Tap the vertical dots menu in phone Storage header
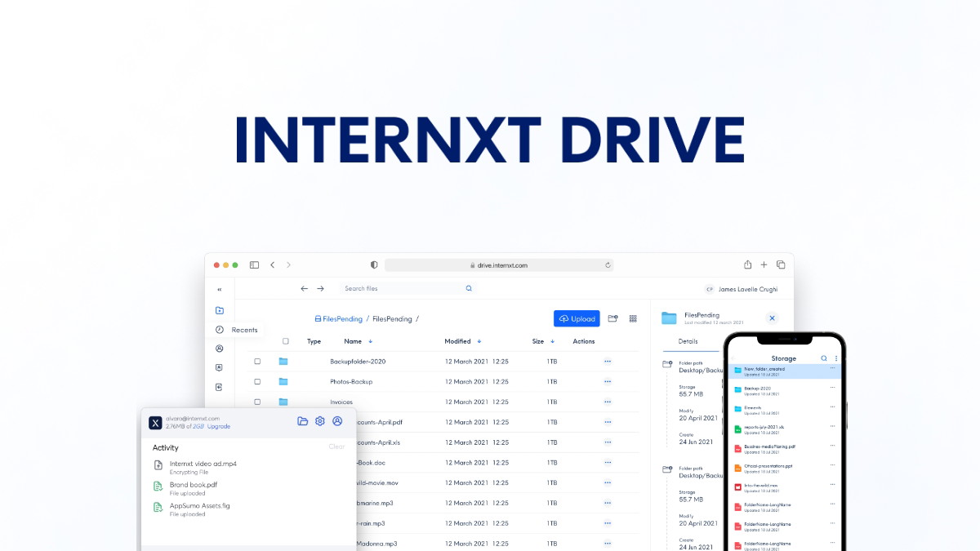 (x=836, y=358)
